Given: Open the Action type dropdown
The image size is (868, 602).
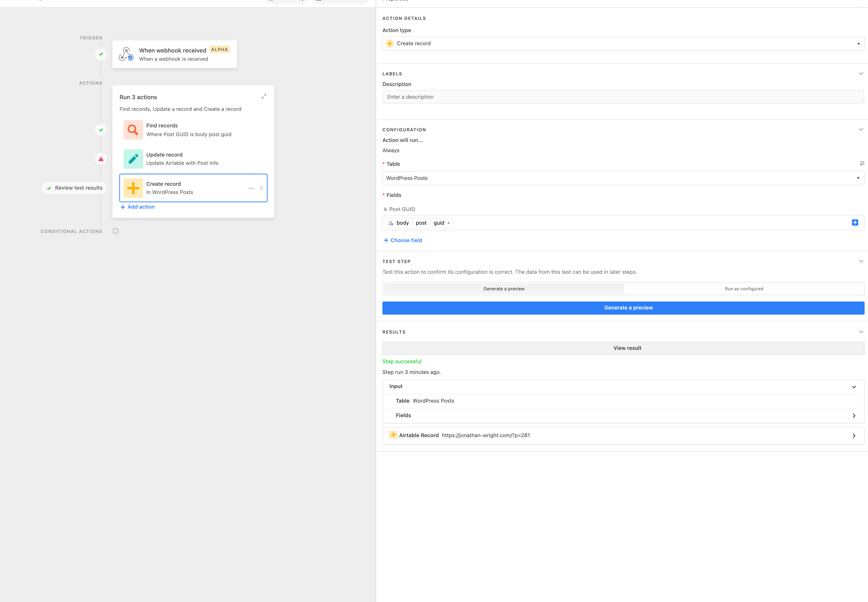Looking at the screenshot, I should (623, 43).
